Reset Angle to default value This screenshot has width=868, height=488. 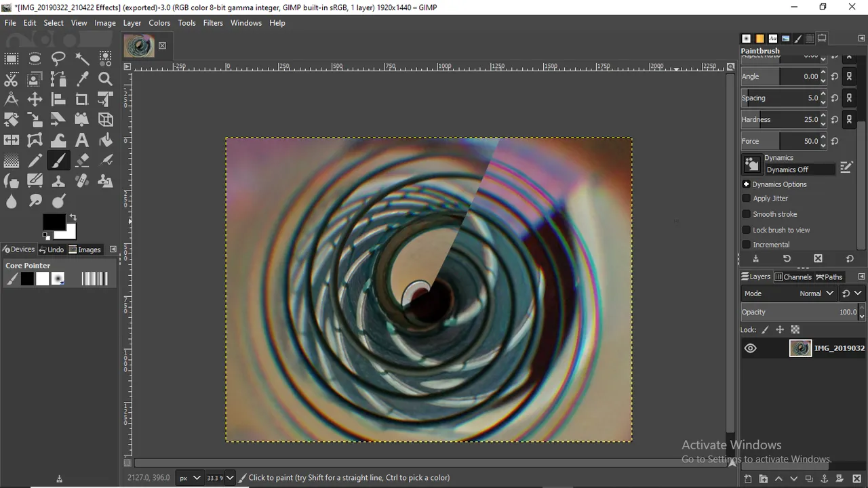(835, 77)
